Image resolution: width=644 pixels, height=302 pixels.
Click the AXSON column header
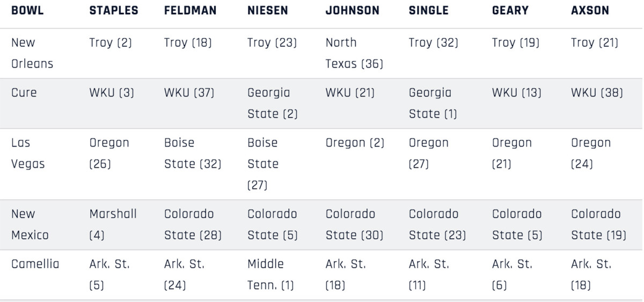point(590,11)
